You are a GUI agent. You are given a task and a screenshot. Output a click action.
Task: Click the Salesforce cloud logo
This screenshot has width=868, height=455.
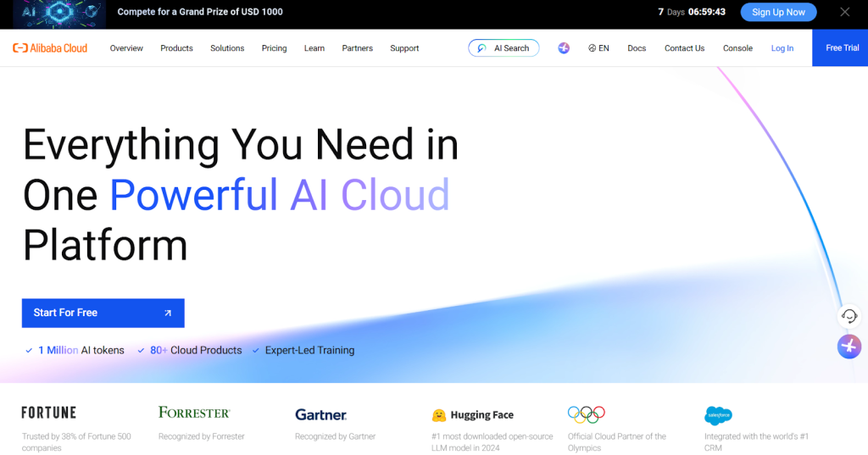pos(718,415)
